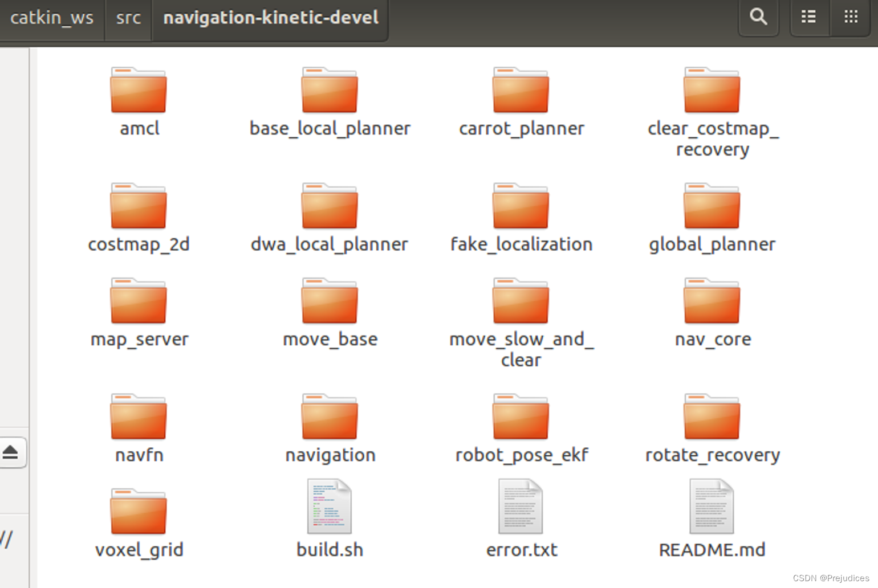878x588 pixels.
Task: Click the robot_pose_ekf name label
Action: pos(522,455)
